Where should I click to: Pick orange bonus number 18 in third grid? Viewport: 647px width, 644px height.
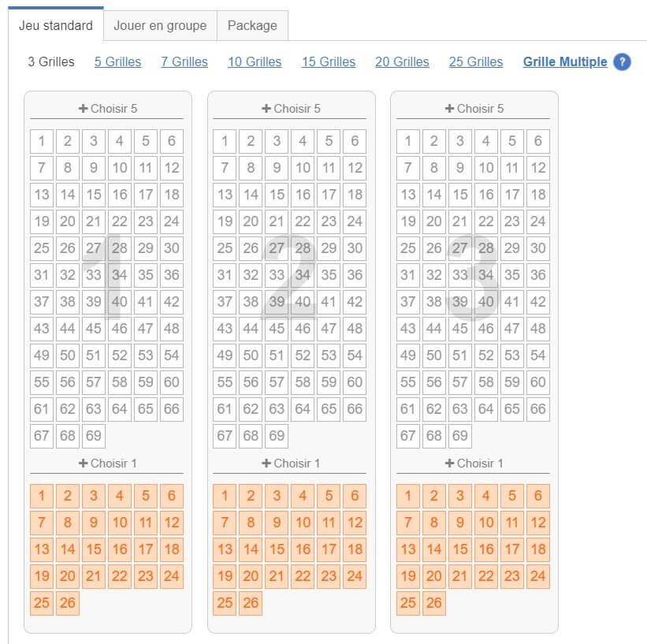coord(538,549)
